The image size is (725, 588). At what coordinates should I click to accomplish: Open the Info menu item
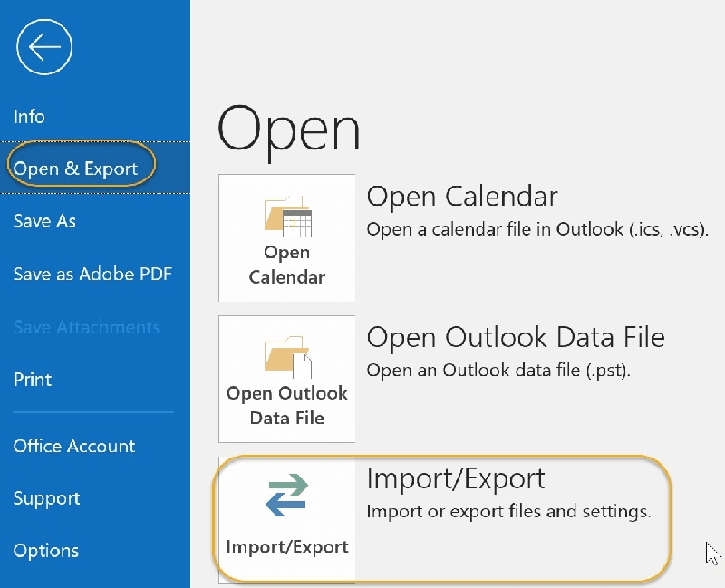click(x=29, y=117)
